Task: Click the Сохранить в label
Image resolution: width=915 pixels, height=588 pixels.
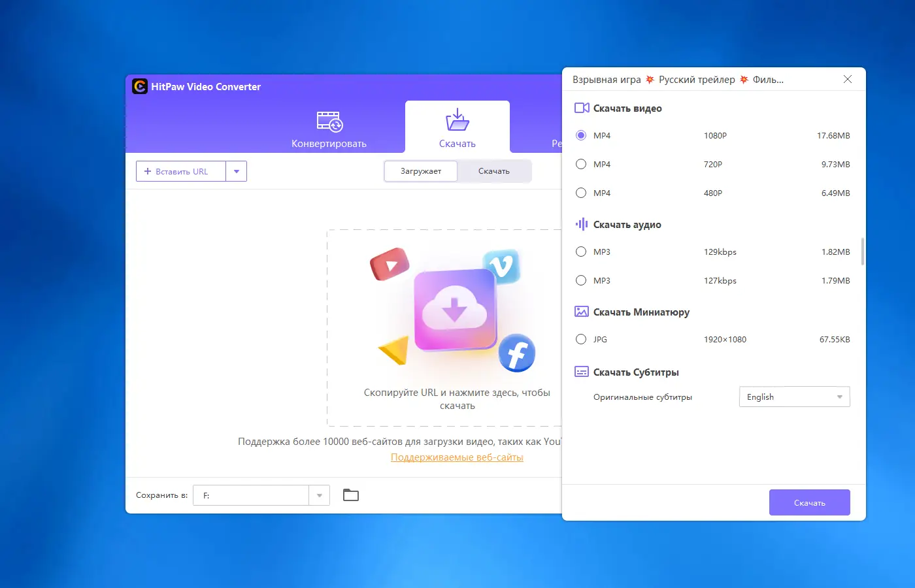Action: (161, 495)
